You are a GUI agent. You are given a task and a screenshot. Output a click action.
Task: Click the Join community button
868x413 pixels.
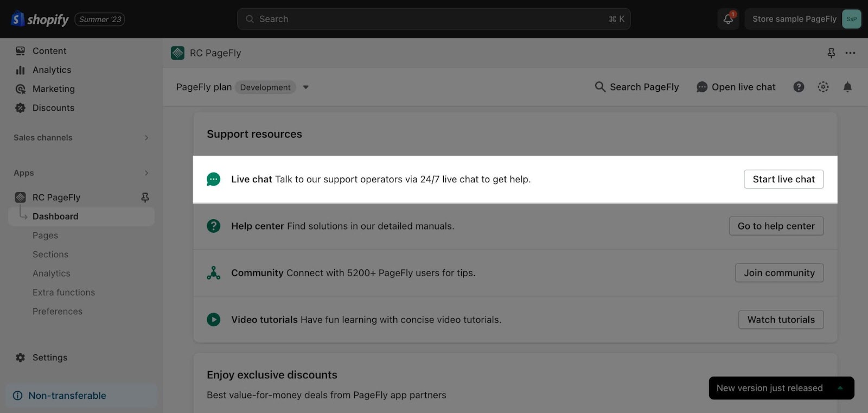point(779,273)
